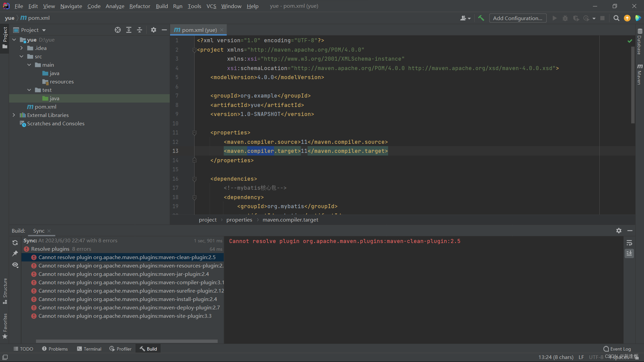Open the Refactor menu

140,6
